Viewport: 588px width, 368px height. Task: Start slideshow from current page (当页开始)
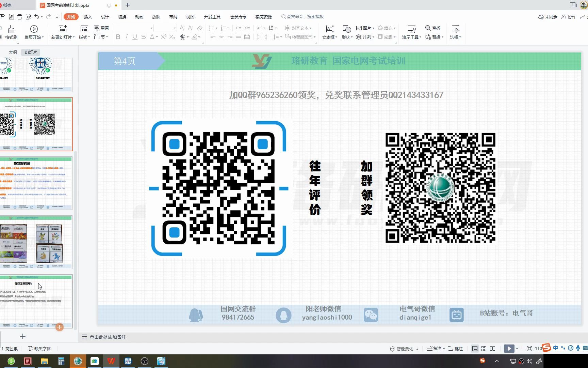click(x=34, y=32)
